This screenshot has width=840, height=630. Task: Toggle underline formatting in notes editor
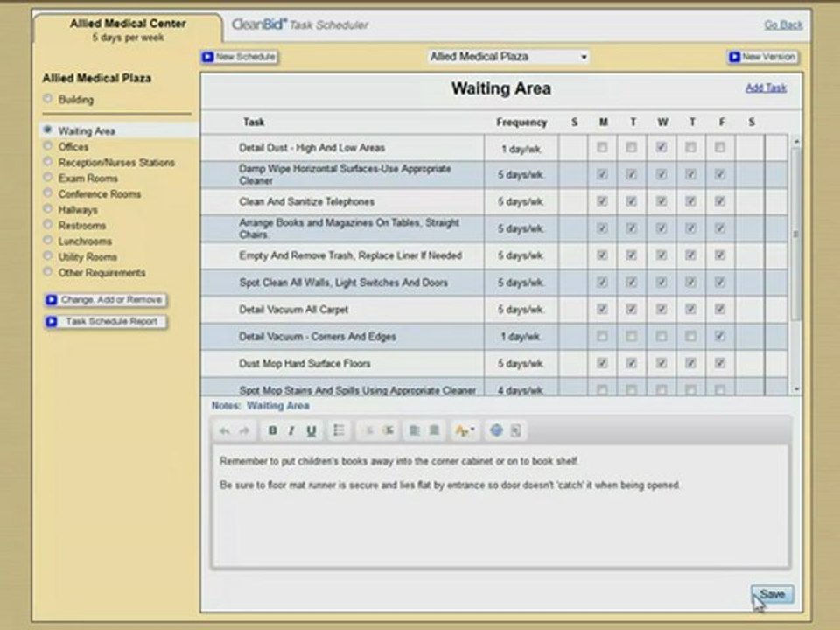[x=311, y=430]
